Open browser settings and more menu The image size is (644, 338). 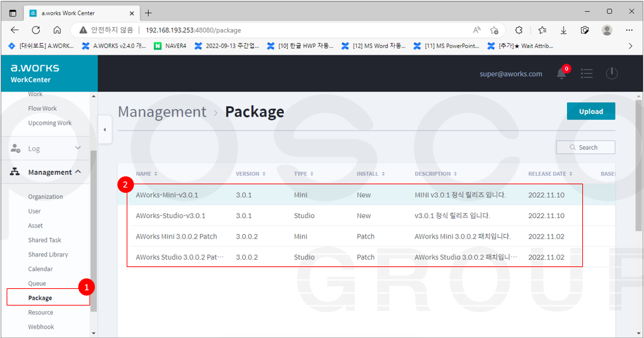(x=629, y=30)
